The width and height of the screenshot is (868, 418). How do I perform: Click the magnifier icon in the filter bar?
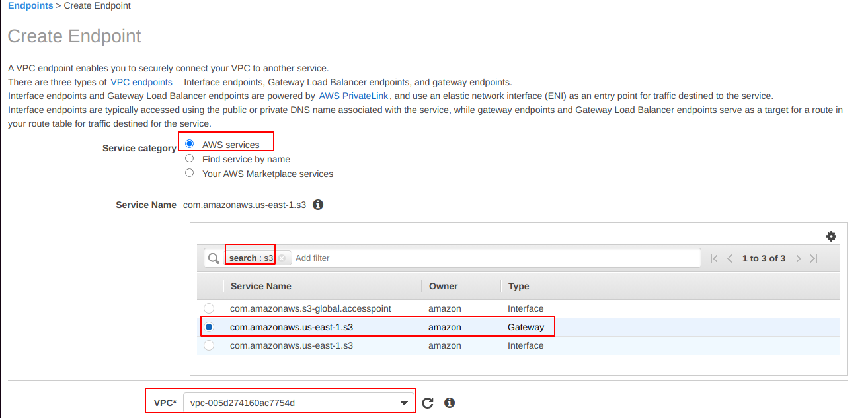[x=214, y=258]
